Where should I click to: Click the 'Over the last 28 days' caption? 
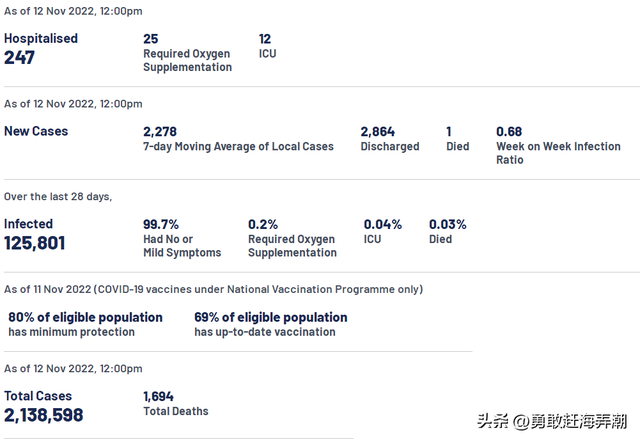click(x=58, y=197)
